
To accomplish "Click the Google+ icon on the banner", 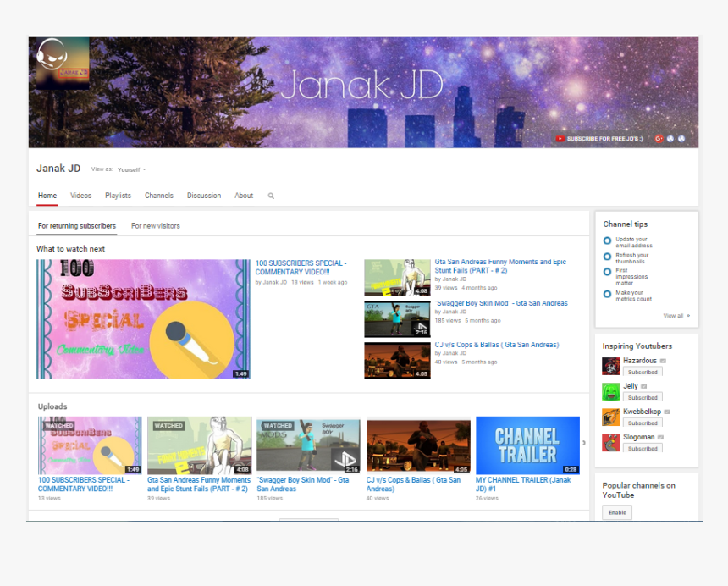I will pos(658,139).
